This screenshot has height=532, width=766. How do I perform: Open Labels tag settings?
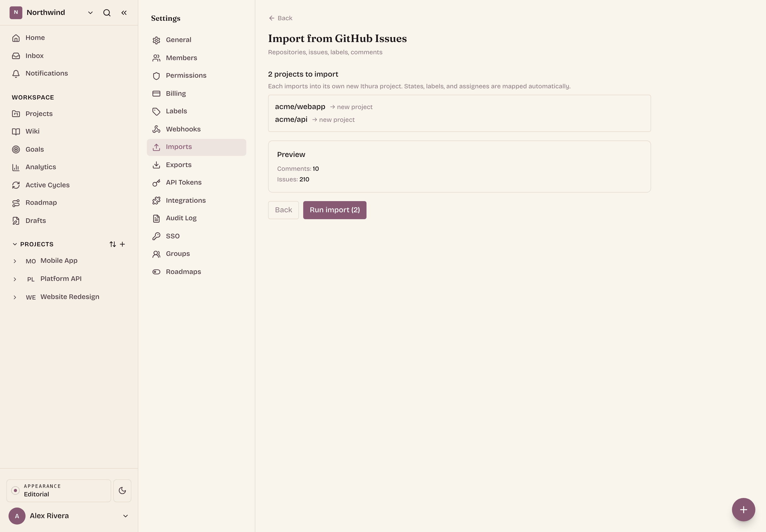(196, 111)
